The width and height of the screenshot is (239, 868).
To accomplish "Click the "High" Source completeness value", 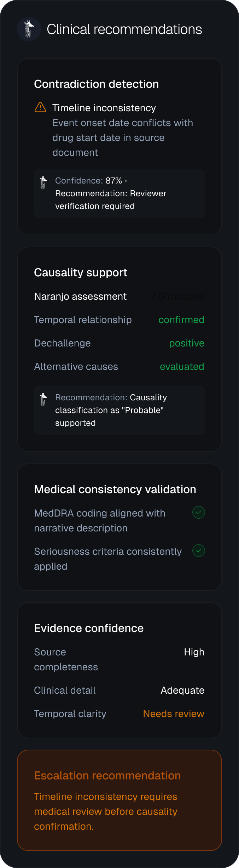I will (194, 652).
